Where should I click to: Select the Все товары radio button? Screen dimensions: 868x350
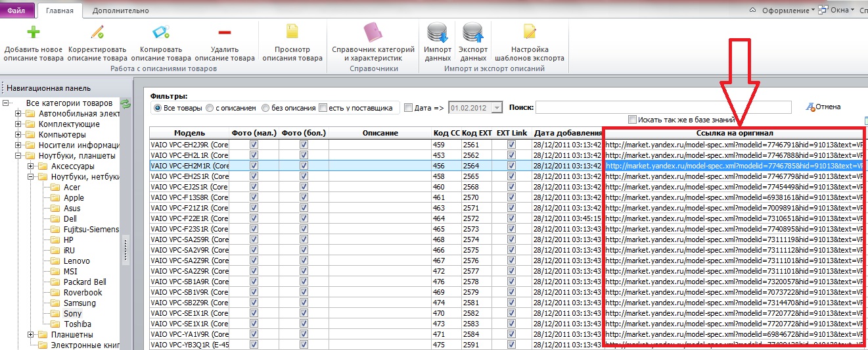coord(158,108)
